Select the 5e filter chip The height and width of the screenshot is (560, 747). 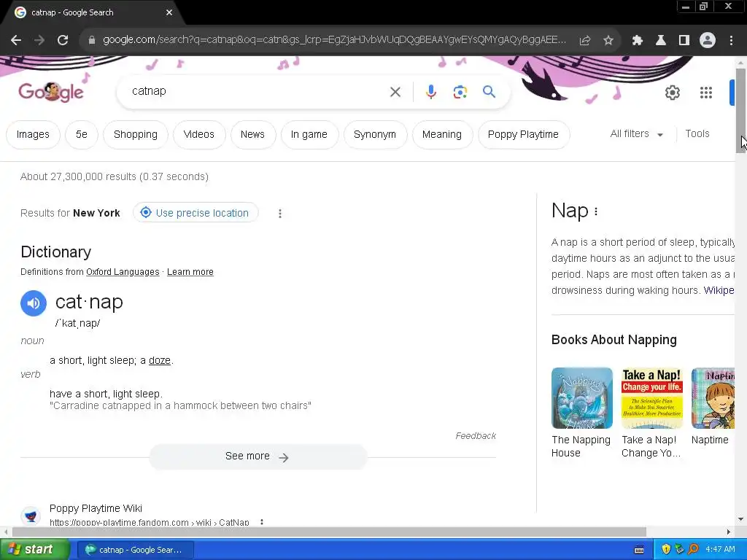82,135
